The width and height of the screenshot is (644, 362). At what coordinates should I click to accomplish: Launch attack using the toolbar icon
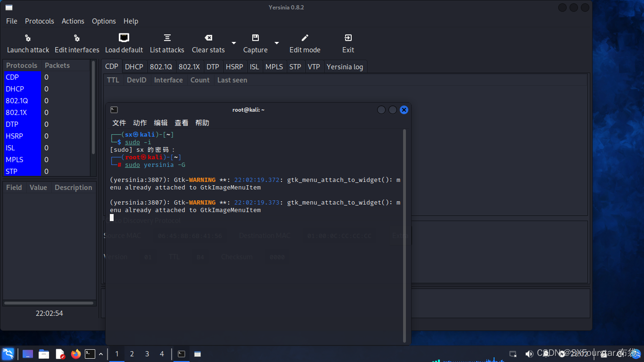coord(28,43)
